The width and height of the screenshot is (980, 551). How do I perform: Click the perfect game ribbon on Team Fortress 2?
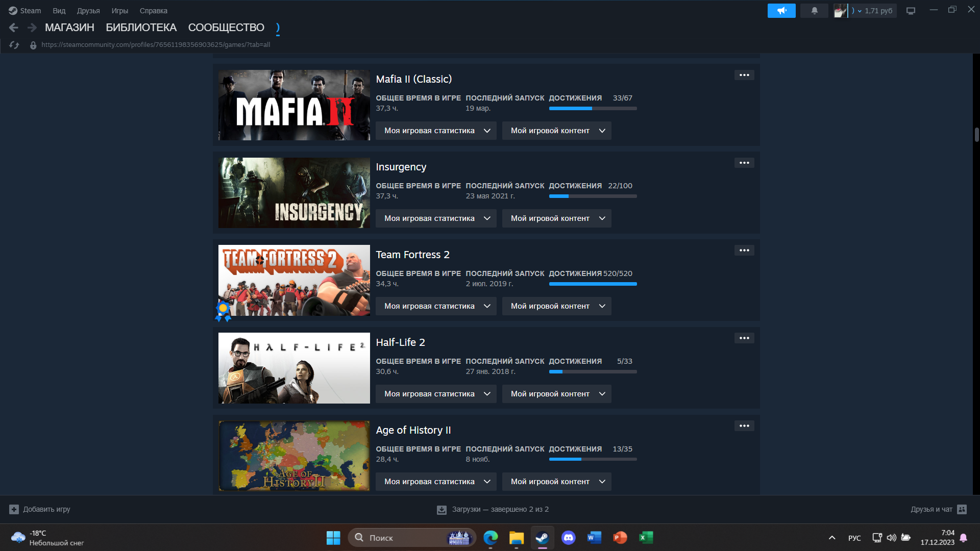(223, 311)
